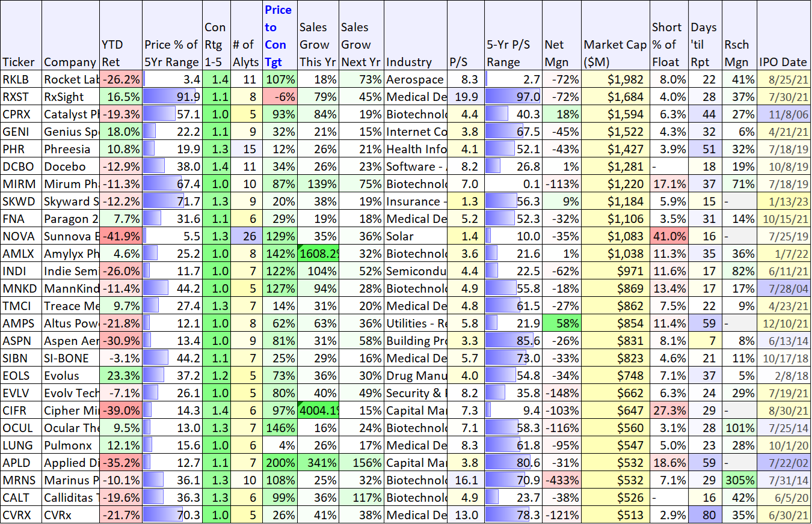This screenshot has height=524, width=812.
Task: Select sales growth next year 156% cell
Action: pyautogui.click(x=361, y=463)
